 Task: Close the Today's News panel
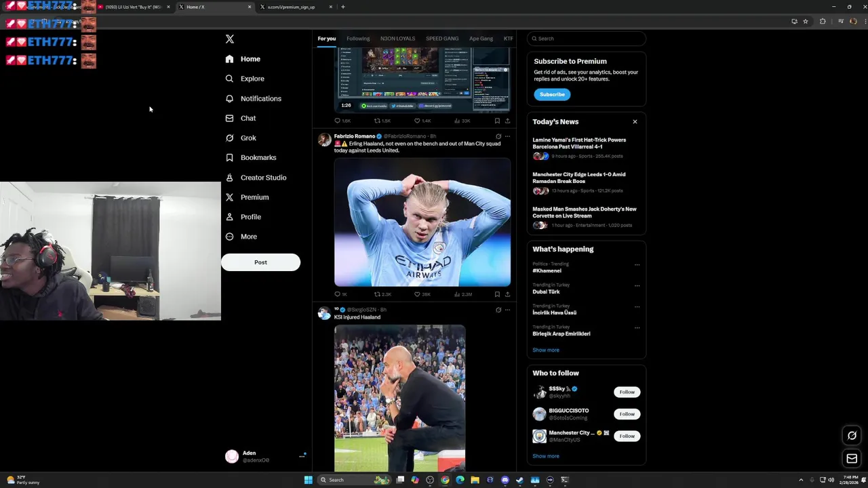[x=635, y=122]
